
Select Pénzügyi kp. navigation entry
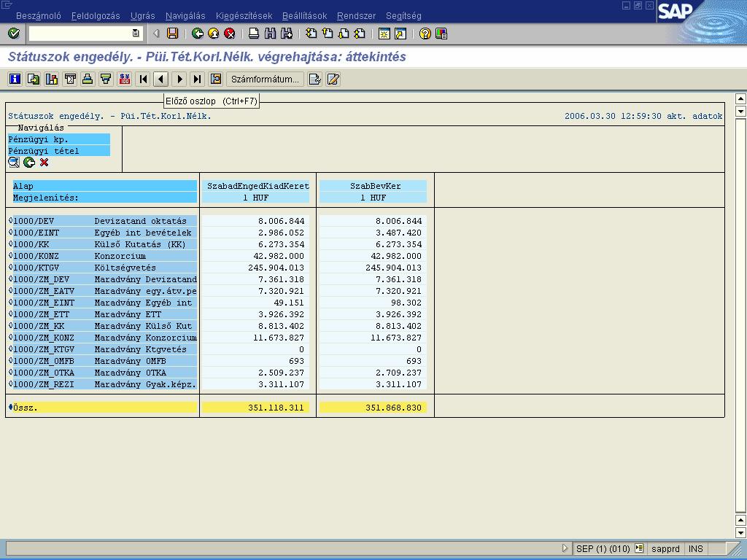pos(59,139)
